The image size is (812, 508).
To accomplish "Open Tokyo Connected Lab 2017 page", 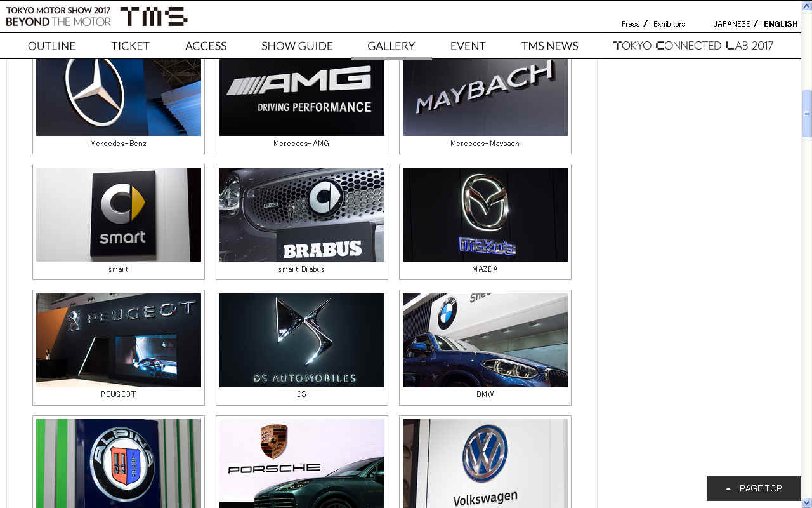I will point(693,46).
